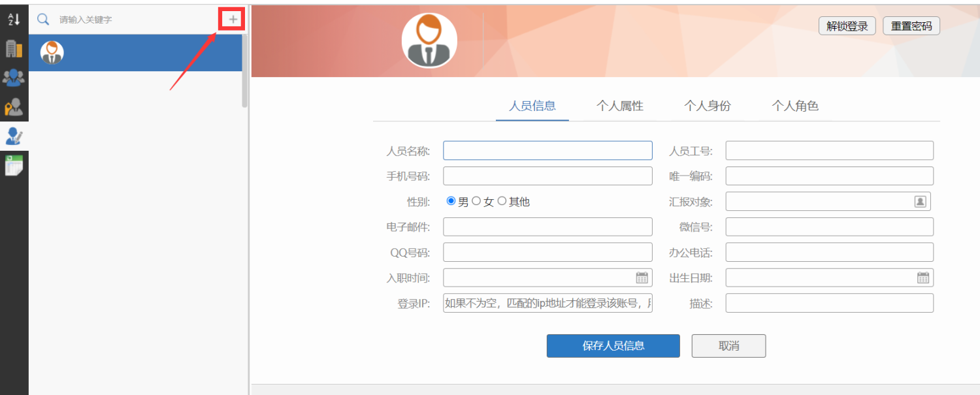Screen dimensions: 980x395
Task: Open the green calendar sheet icon
Action: coord(14,165)
